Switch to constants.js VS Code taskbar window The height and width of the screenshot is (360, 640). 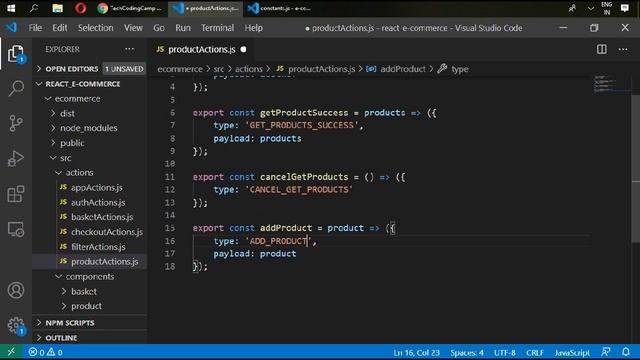[x=279, y=8]
